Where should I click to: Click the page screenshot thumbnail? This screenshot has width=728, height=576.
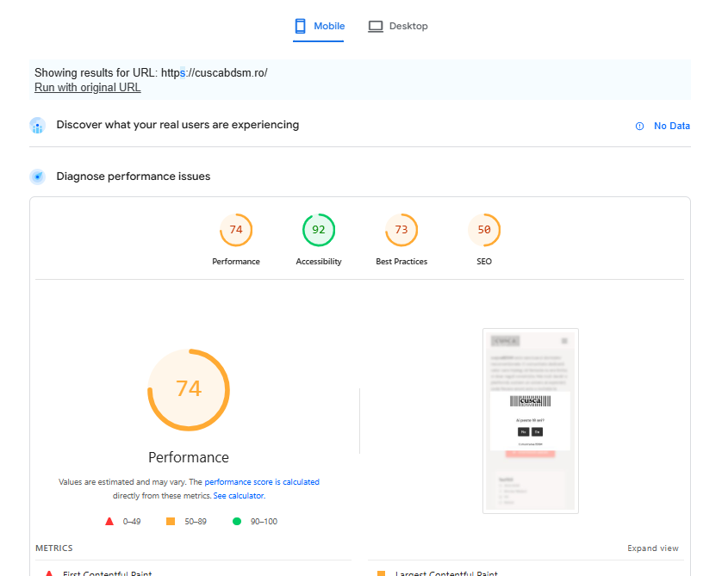pyautogui.click(x=530, y=421)
